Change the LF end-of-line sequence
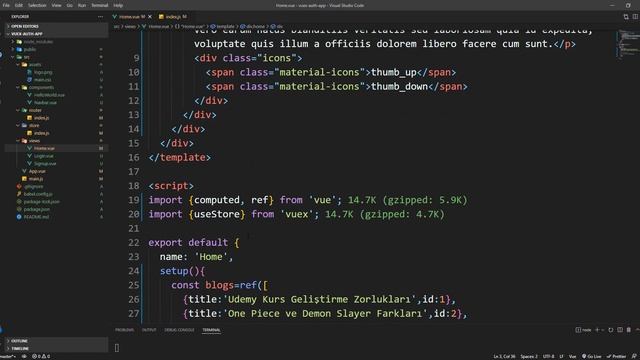The width and height of the screenshot is (640, 360). [x=561, y=356]
